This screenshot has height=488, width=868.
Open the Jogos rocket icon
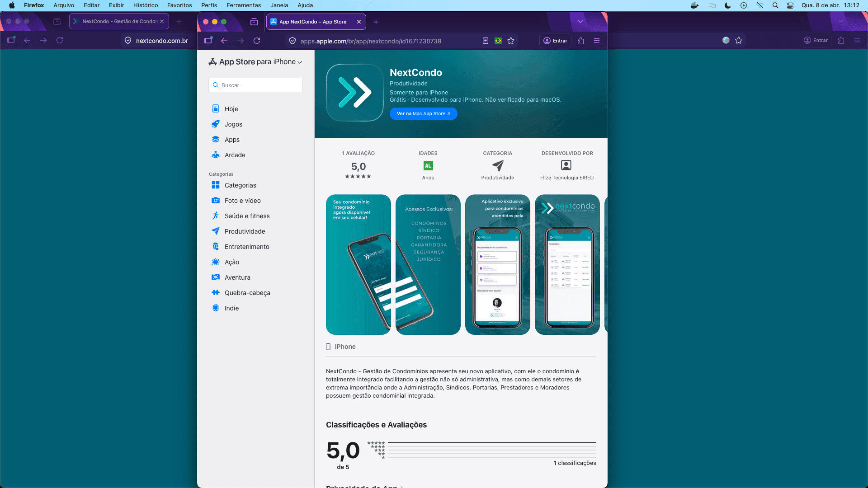tap(216, 124)
